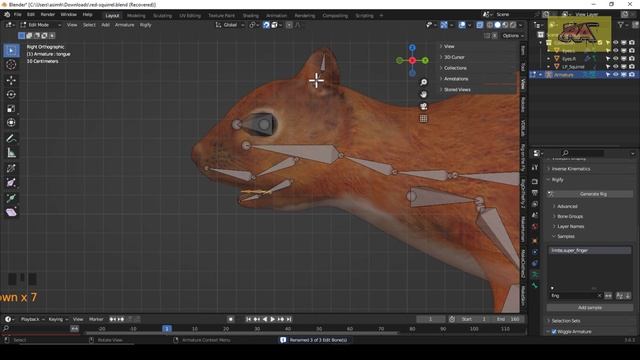Select the Select Box tool
Screen dimensions: 640x360
pos(11,51)
